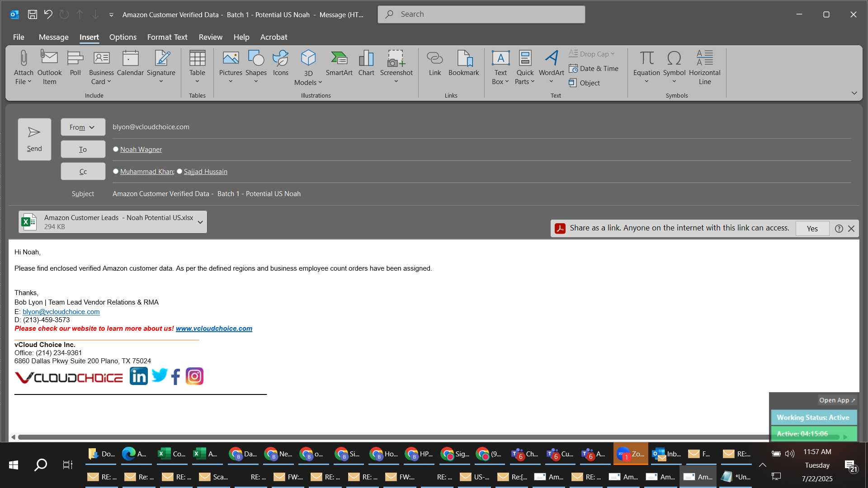Click the Twitter bird icon in signature
868x488 pixels.
159,375
